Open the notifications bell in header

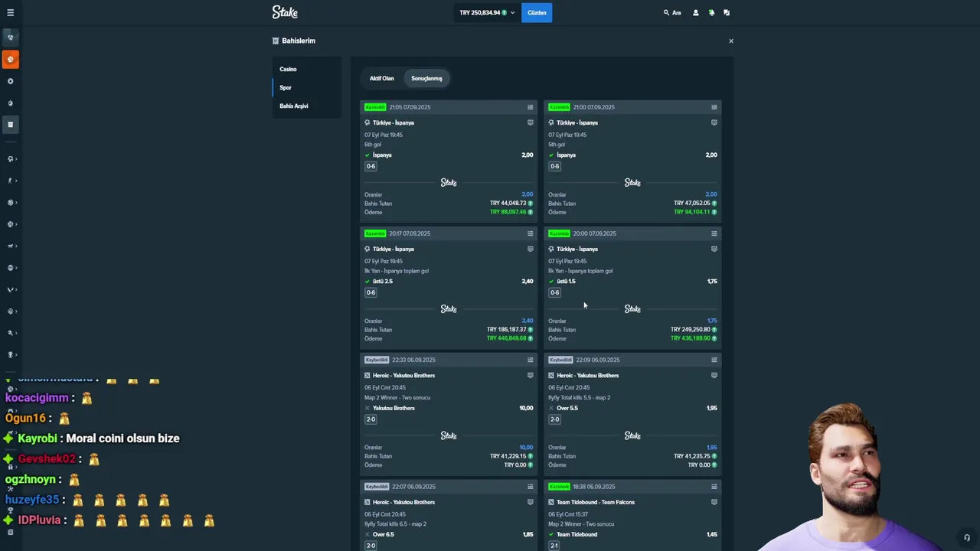coord(711,12)
